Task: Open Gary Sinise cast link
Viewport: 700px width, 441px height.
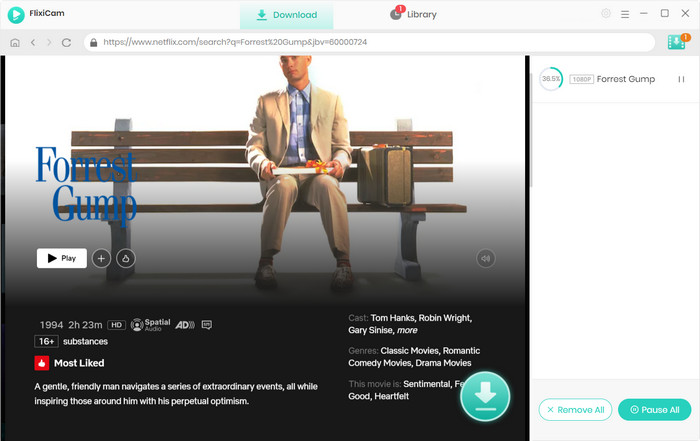Action: point(370,330)
